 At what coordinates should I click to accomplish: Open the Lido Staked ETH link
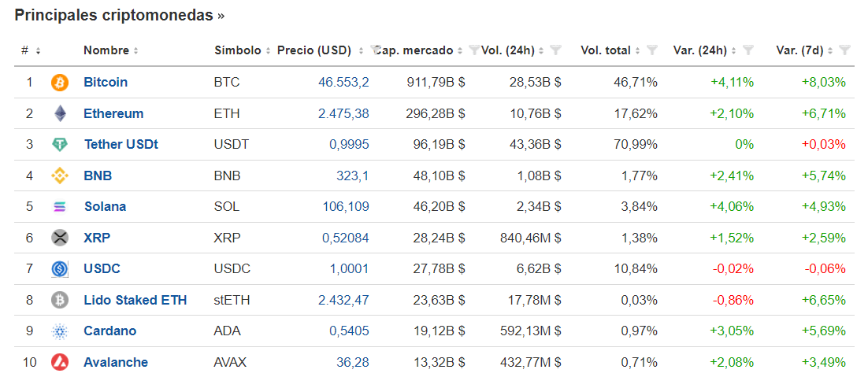(135, 300)
